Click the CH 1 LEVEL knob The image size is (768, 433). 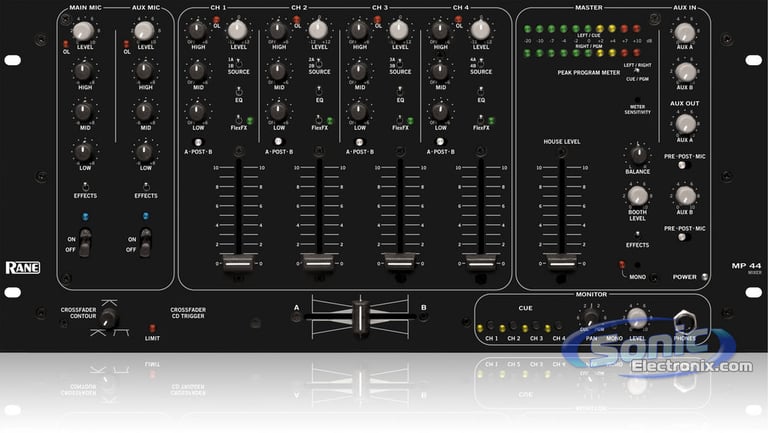pos(238,30)
